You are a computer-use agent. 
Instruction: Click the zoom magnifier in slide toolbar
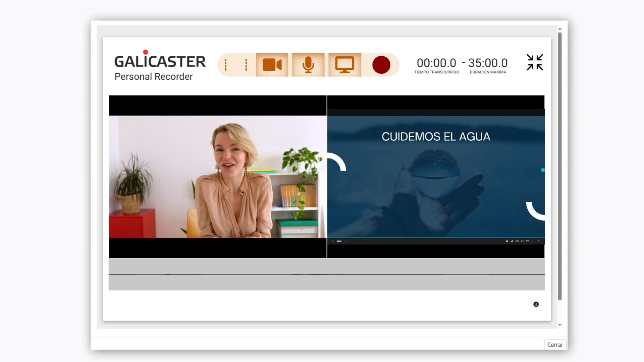pyautogui.click(x=507, y=241)
